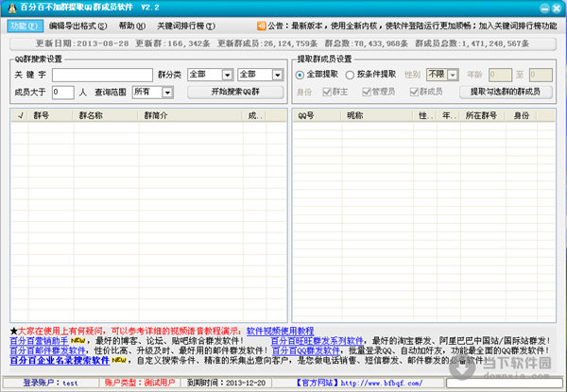Click NEW badge beside 百分百企业名录搜索软件
Screen dimensions: 567x392
(118, 360)
